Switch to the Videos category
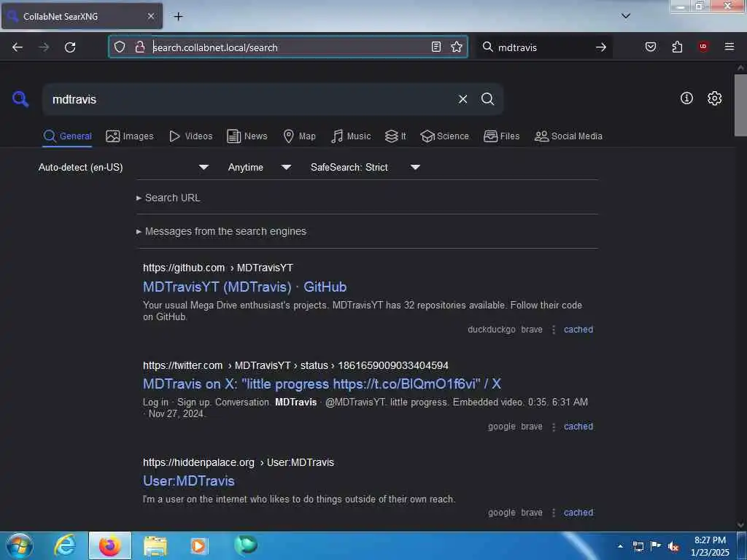The width and height of the screenshot is (747, 560). pos(190,136)
